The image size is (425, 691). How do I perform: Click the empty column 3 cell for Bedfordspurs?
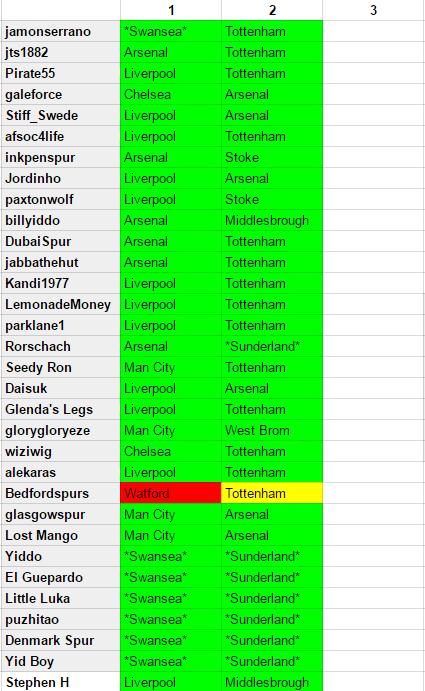[373, 493]
